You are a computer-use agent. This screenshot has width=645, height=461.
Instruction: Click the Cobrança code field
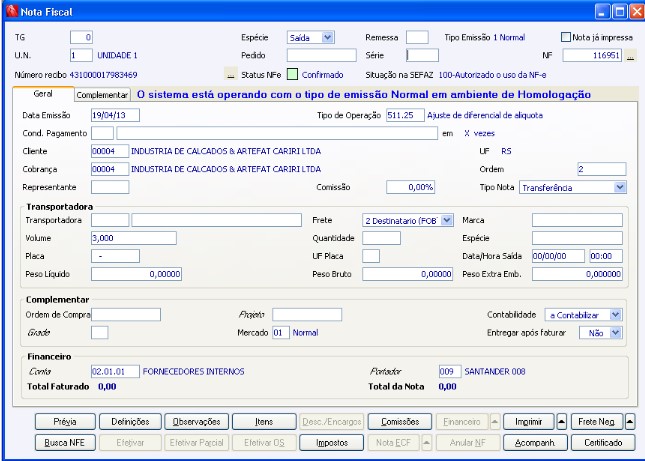(x=110, y=169)
